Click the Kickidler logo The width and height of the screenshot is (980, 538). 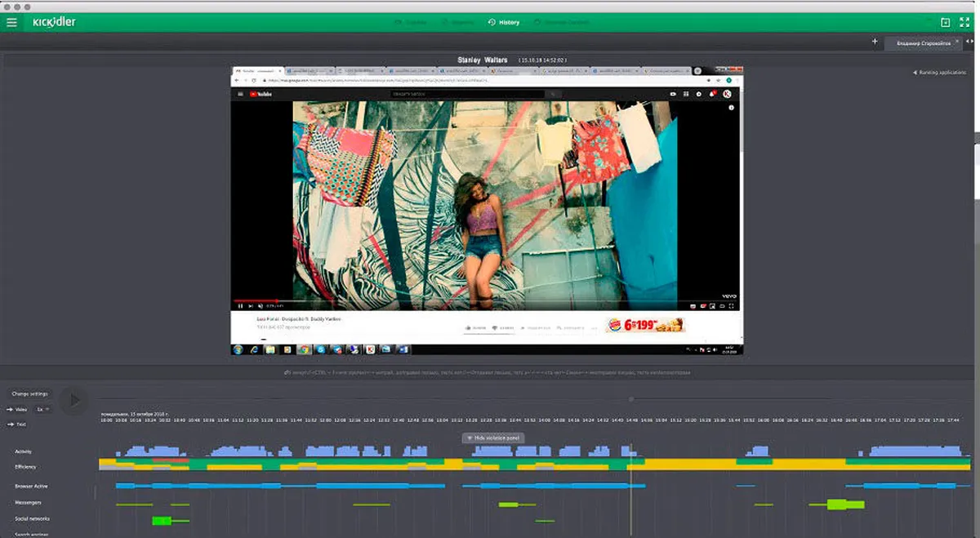(x=54, y=22)
